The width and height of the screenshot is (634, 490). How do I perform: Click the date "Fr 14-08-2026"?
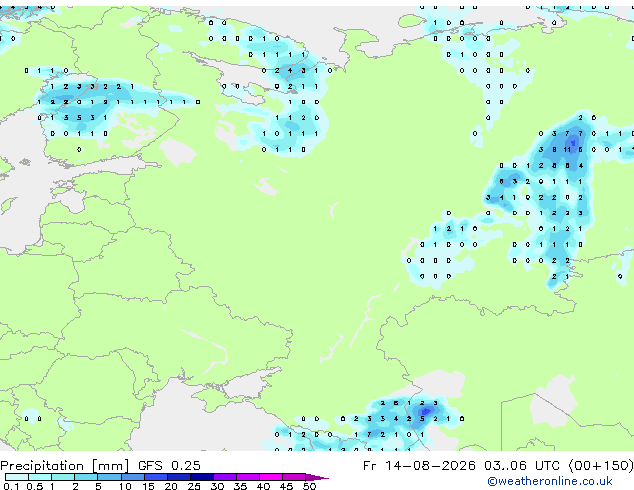pos(419,465)
